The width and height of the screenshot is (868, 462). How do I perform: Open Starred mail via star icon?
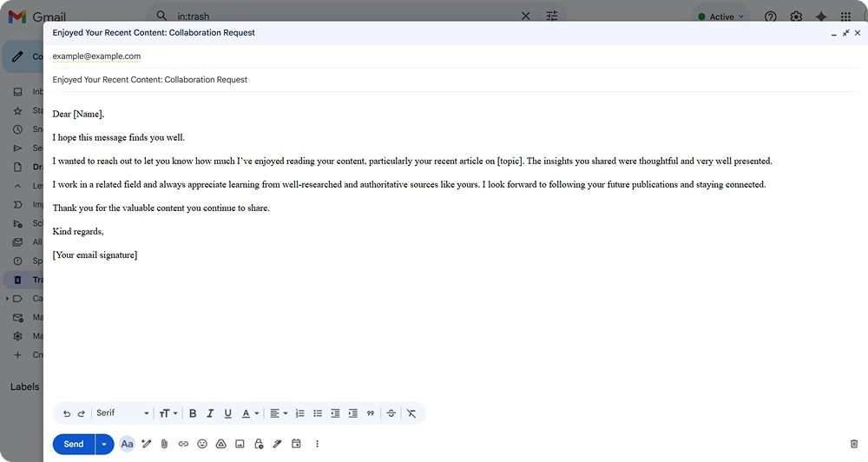tap(17, 111)
